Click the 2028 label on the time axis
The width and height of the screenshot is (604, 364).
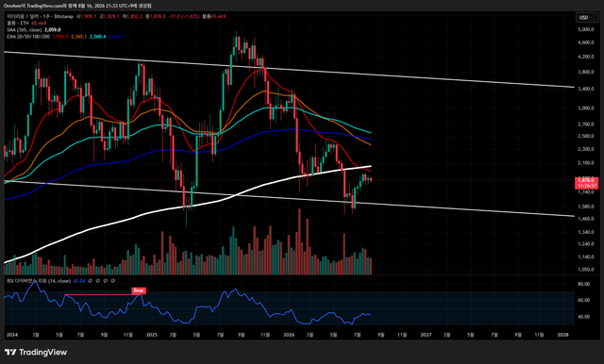(x=562, y=335)
